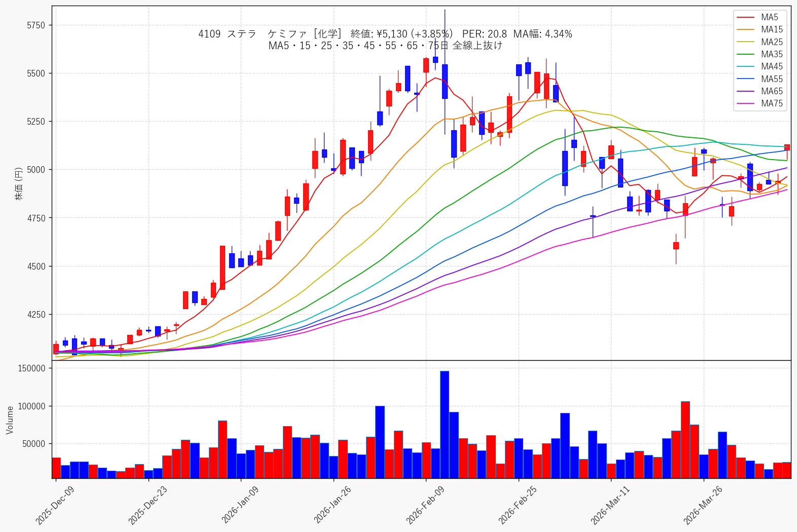Click the green MA35 legend line sample
This screenshot has height=532, width=797.
click(745, 55)
